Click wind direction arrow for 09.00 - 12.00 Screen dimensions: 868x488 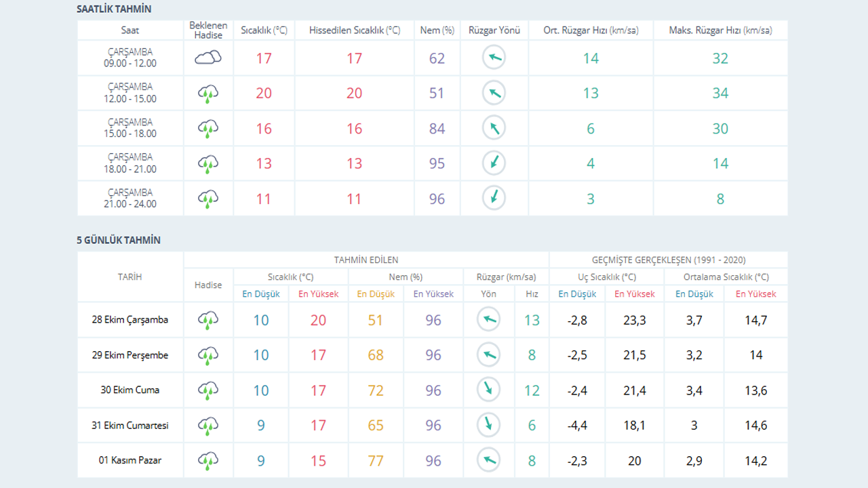494,58
